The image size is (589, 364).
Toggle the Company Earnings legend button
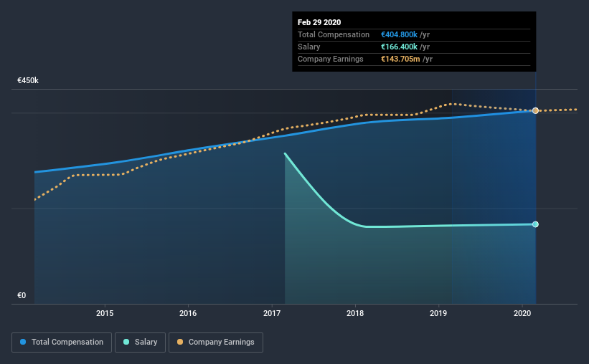click(216, 343)
